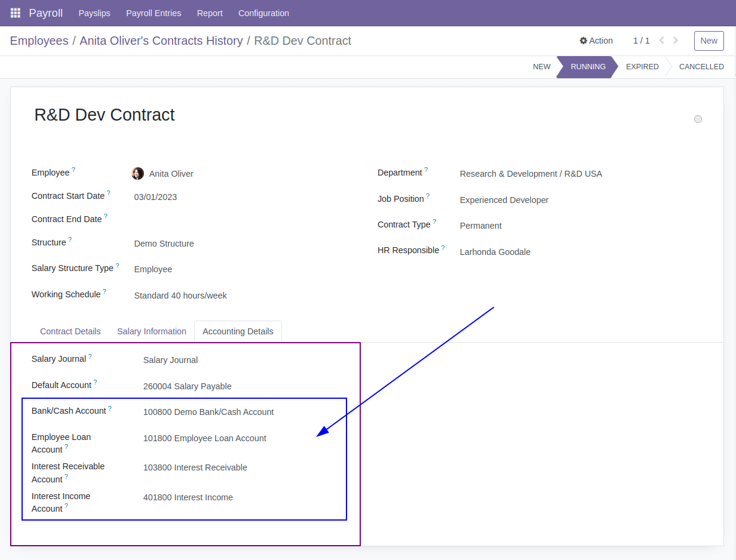The height and width of the screenshot is (560, 736).
Task: Open the Working Schedule field selector
Action: tap(180, 295)
